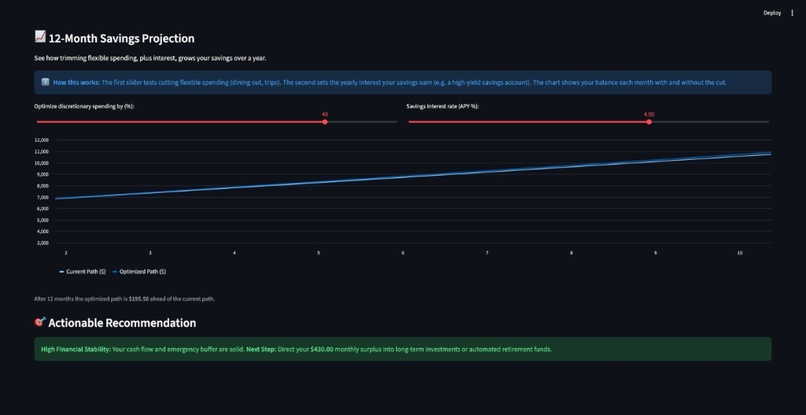Screen dimensions: 806x415
Task: Click the 'After 12 months the optimized path' caption
Action: (124, 299)
